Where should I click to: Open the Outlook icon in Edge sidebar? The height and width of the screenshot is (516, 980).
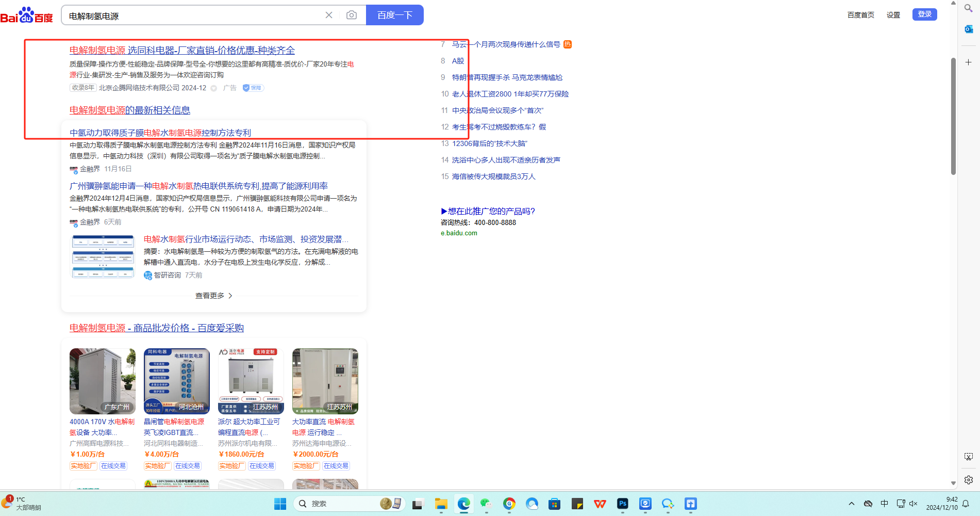[x=969, y=29]
